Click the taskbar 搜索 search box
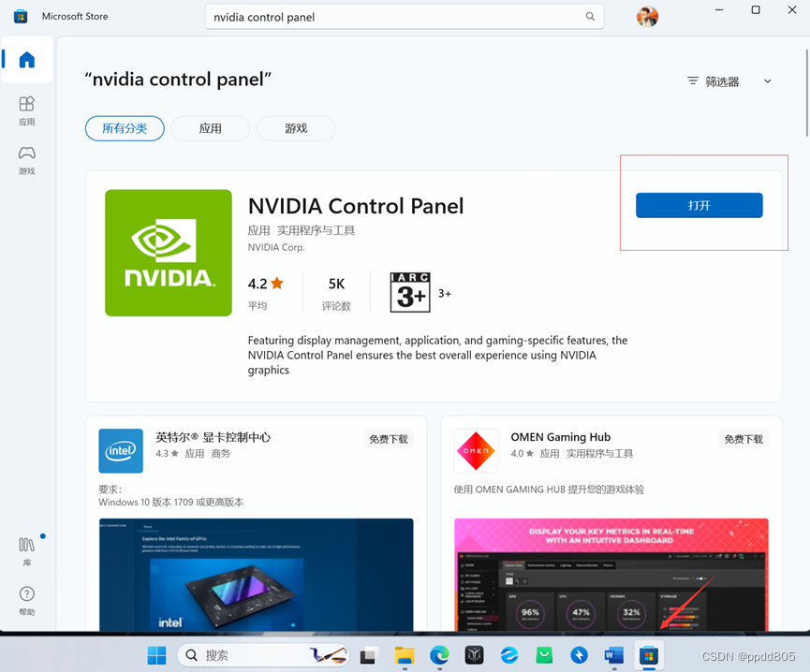This screenshot has width=810, height=672. tap(263, 655)
